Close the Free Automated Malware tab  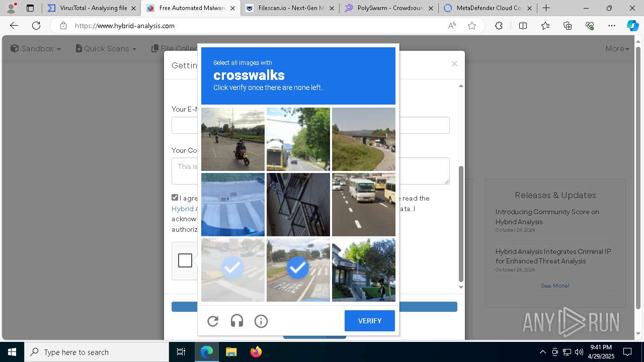coord(232,8)
